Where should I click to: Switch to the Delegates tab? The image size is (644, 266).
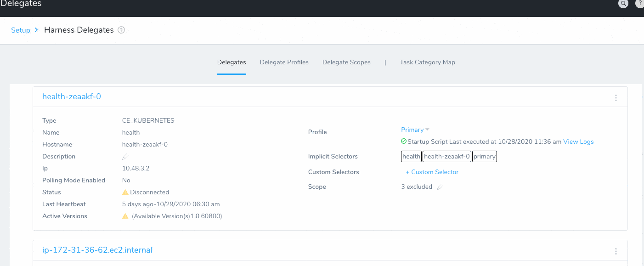232,62
